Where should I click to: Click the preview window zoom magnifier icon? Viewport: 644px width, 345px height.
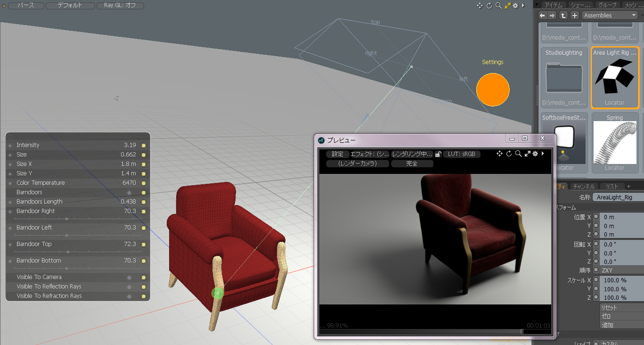(518, 154)
